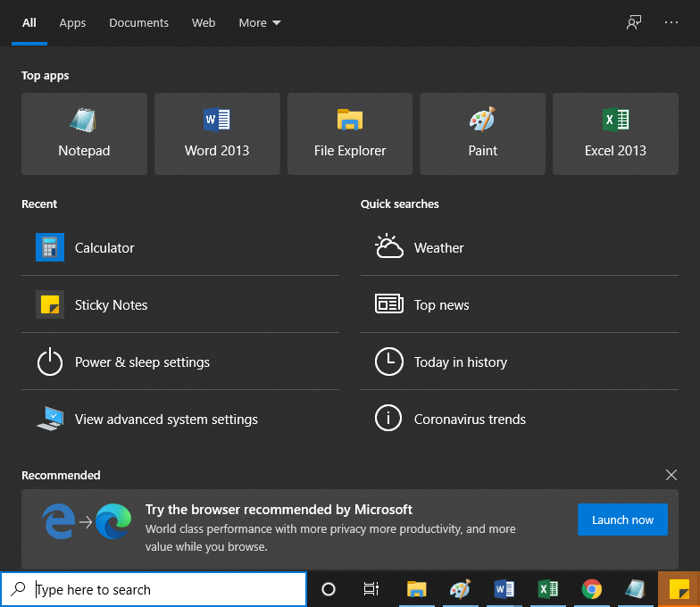Switch to Sticky Notes on taskbar
Image resolution: width=700 pixels, height=607 pixels.
point(679,589)
